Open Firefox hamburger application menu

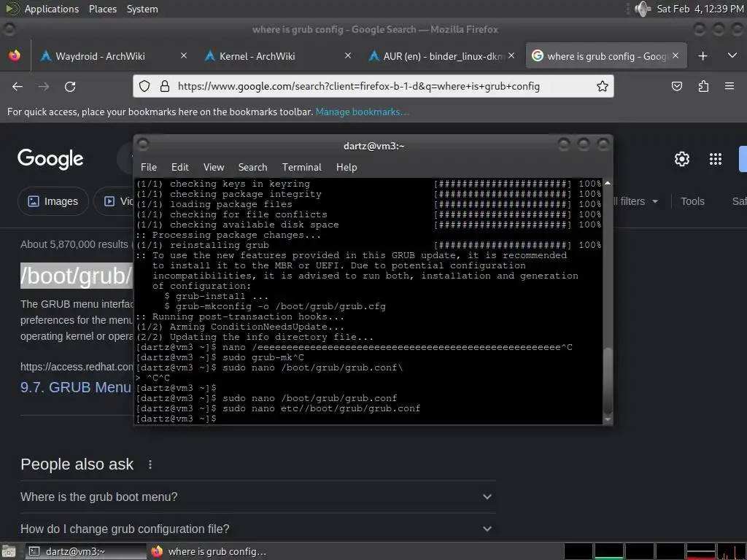(729, 86)
